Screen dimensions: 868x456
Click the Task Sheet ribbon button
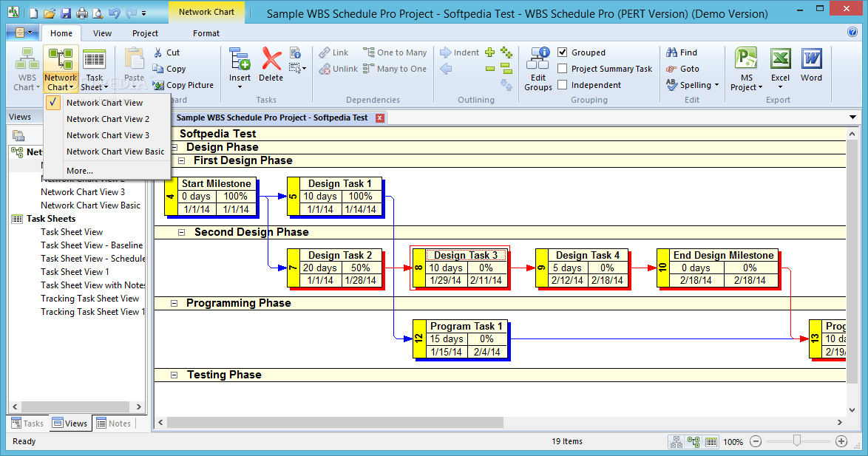[94, 69]
